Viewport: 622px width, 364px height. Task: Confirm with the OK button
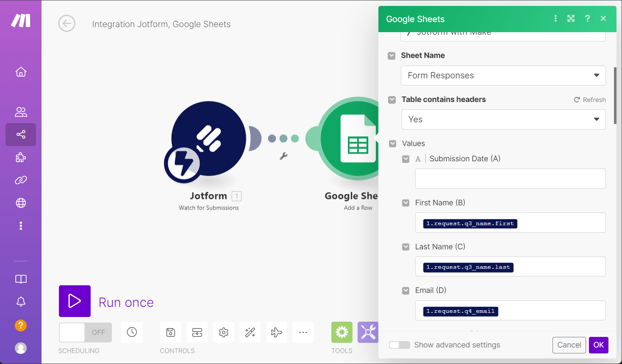[x=599, y=345]
